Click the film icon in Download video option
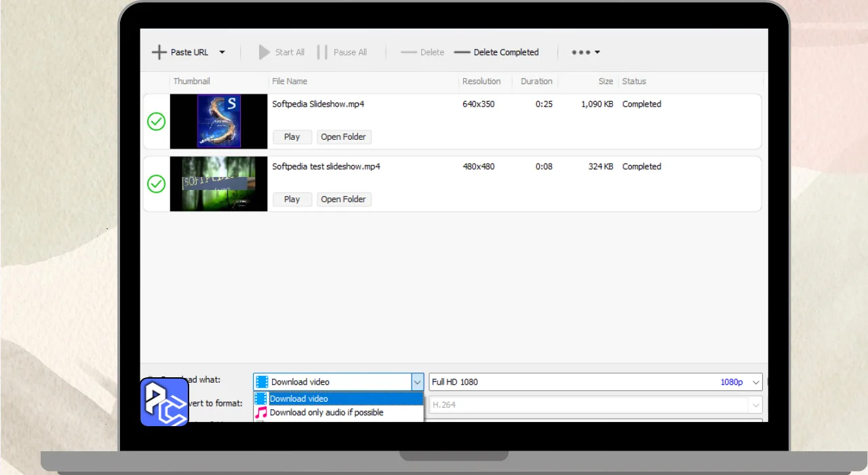The height and width of the screenshot is (475, 868). point(261,399)
